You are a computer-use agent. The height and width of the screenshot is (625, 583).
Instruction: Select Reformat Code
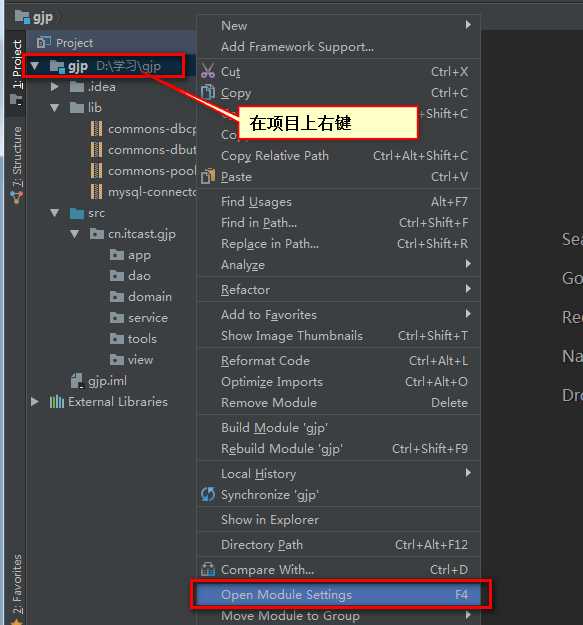pos(340,361)
